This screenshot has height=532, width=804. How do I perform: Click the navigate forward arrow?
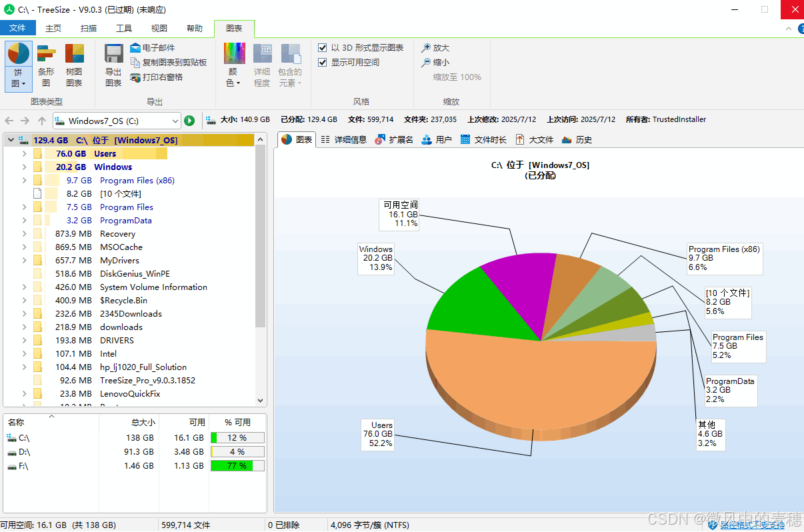pyautogui.click(x=25, y=121)
